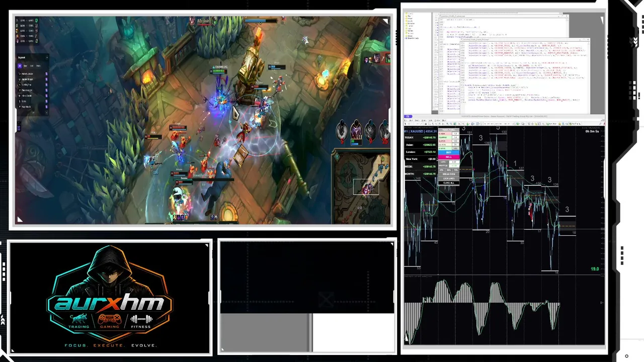Select the Jeweled Gauntlet augment row
This screenshot has width=644, height=362.
[x=33, y=79]
